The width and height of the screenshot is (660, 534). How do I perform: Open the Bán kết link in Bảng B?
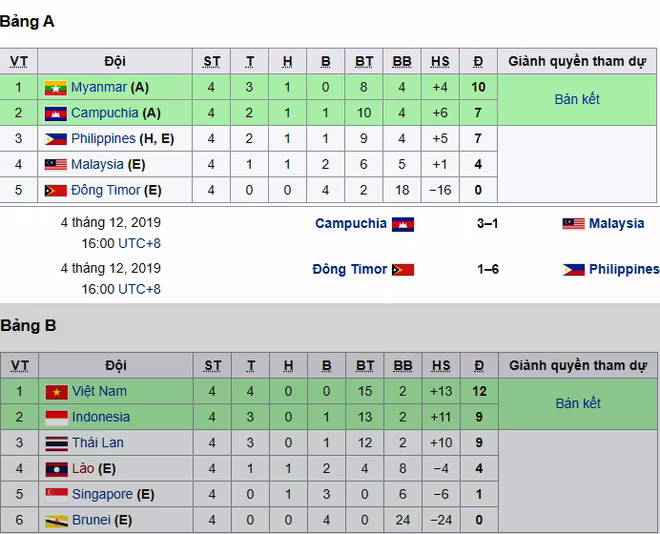(x=578, y=404)
